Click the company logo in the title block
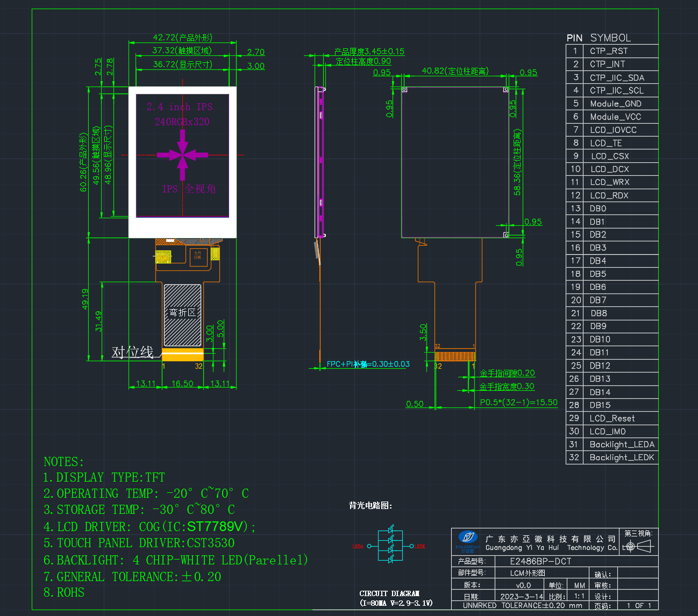698x616 pixels. pos(468,541)
